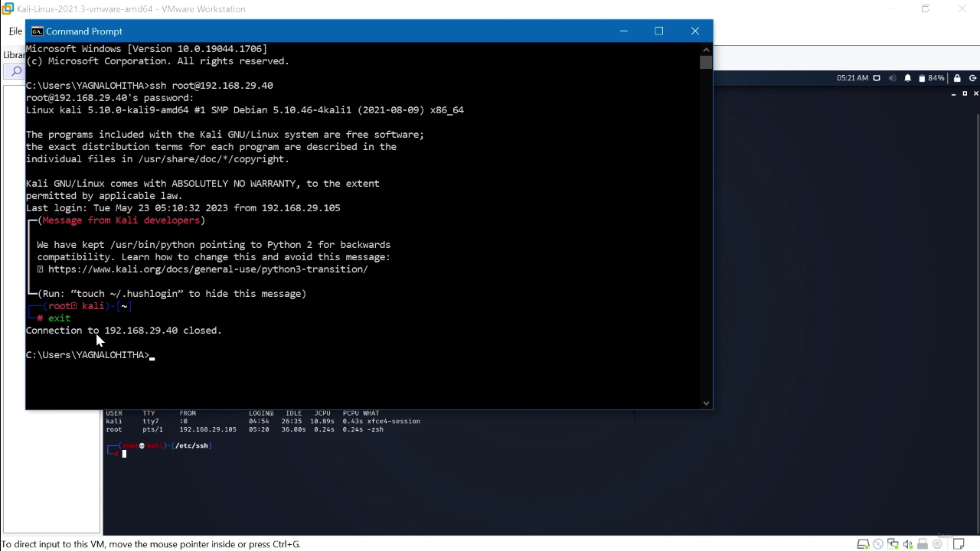Click the VMware Workstation logo icon

tap(8, 9)
